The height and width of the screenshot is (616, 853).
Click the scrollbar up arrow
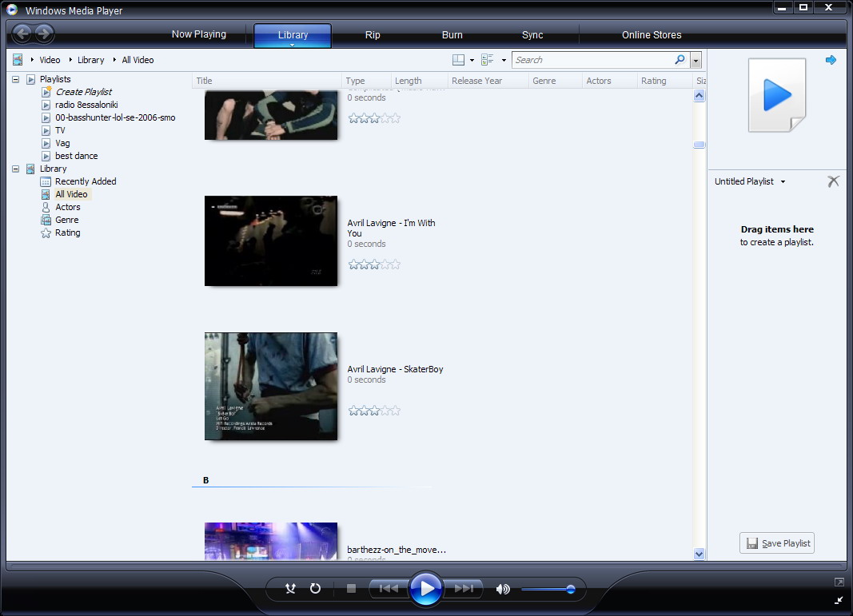coord(699,96)
